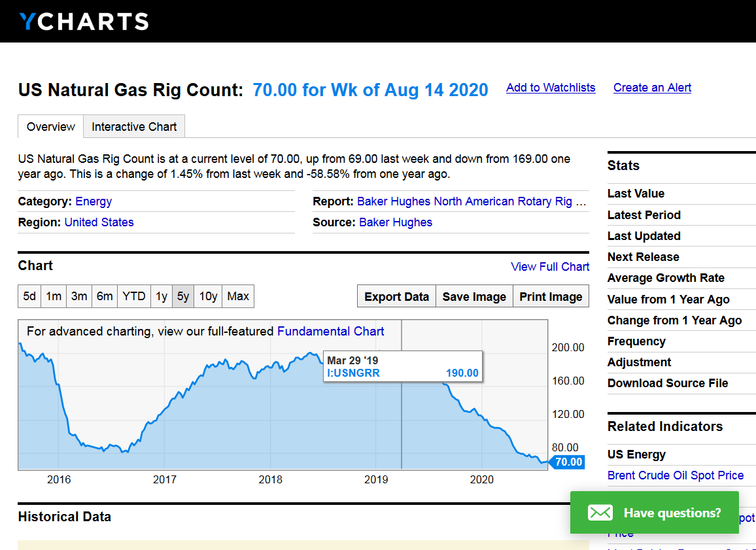The height and width of the screenshot is (550, 756).
Task: Click the United States region link
Action: pos(99,222)
